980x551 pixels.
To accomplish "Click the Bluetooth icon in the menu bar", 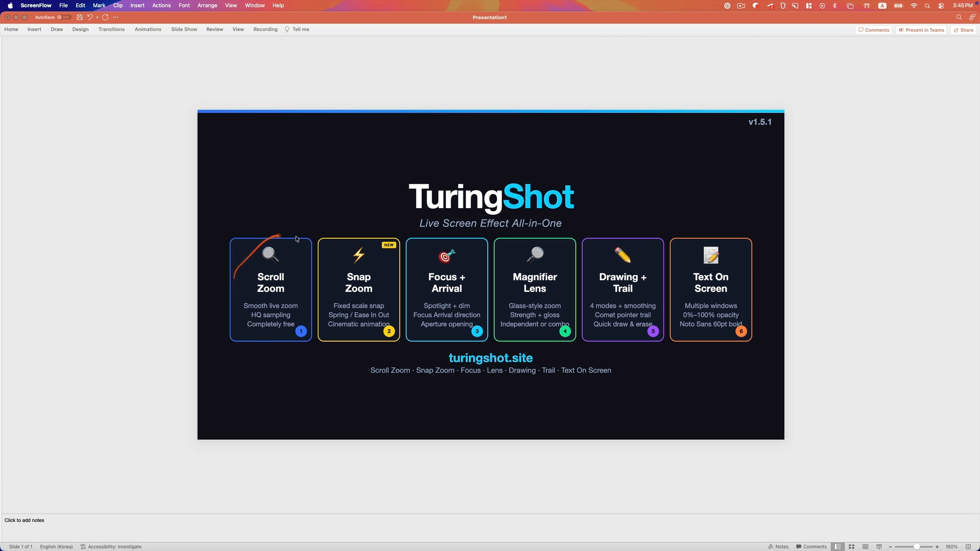I will 835,6.
